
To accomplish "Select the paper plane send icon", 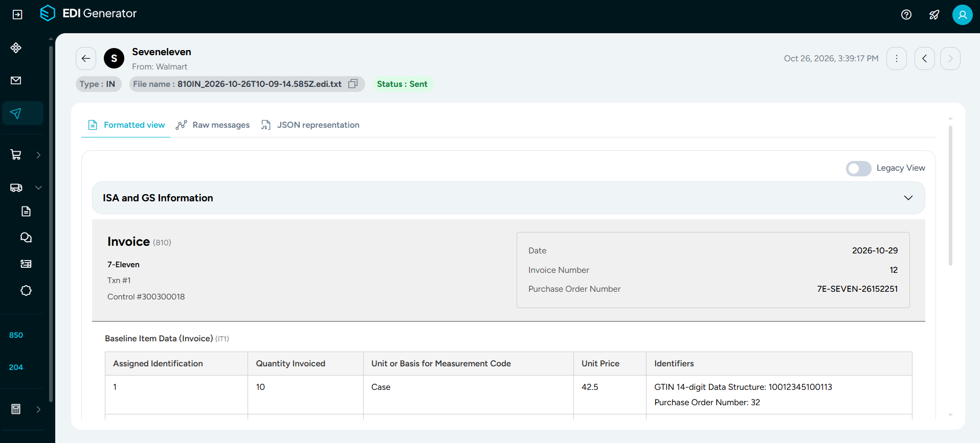I will click(16, 113).
